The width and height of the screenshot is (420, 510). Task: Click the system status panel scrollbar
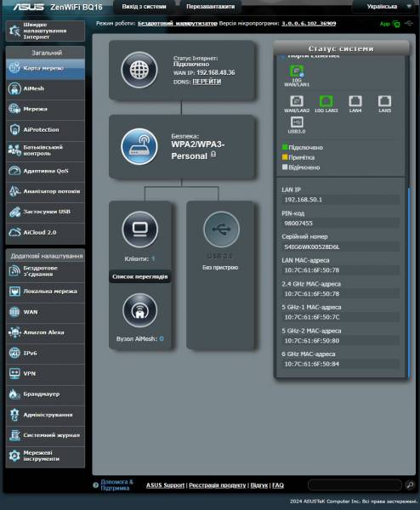[x=409, y=283]
